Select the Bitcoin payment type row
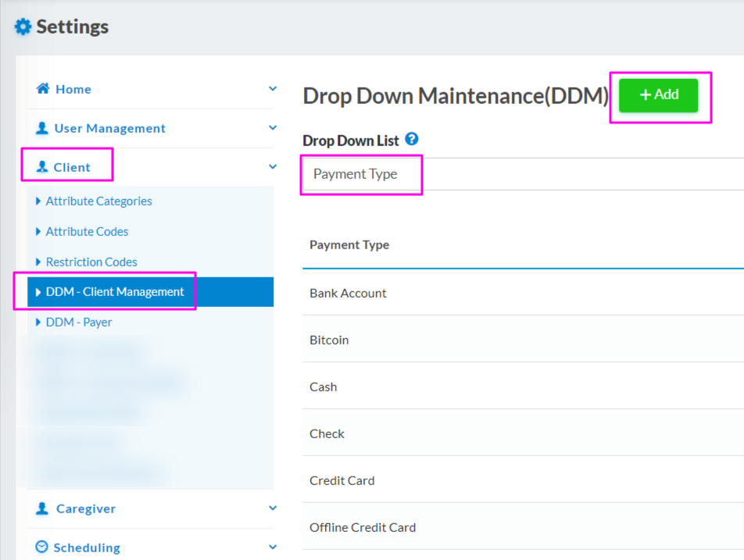Viewport: 744px width, 560px height. (329, 340)
